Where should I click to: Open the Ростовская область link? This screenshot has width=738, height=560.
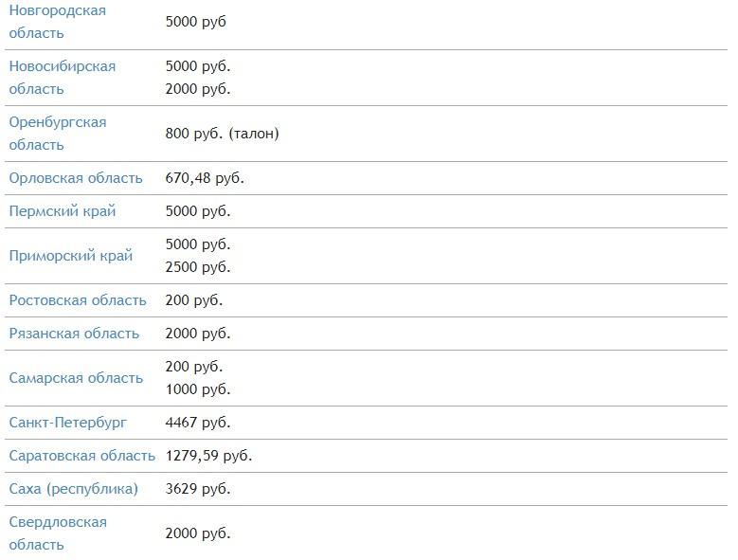[x=78, y=300]
